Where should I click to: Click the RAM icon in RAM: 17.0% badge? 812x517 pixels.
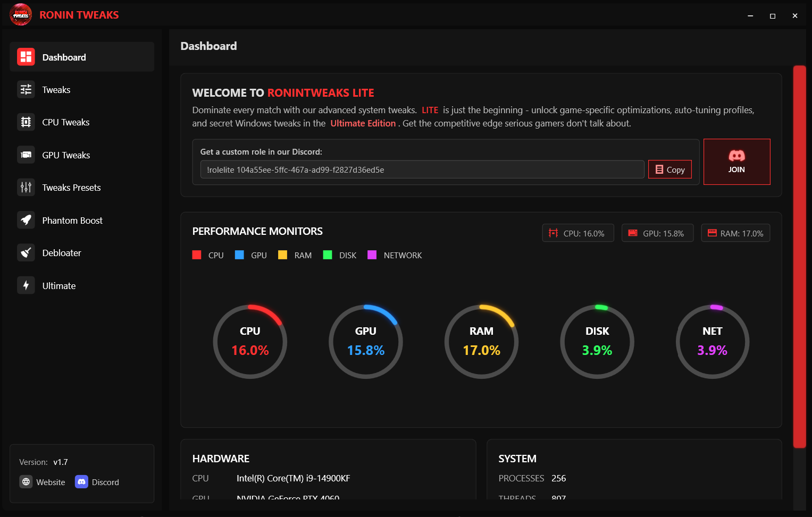click(712, 233)
